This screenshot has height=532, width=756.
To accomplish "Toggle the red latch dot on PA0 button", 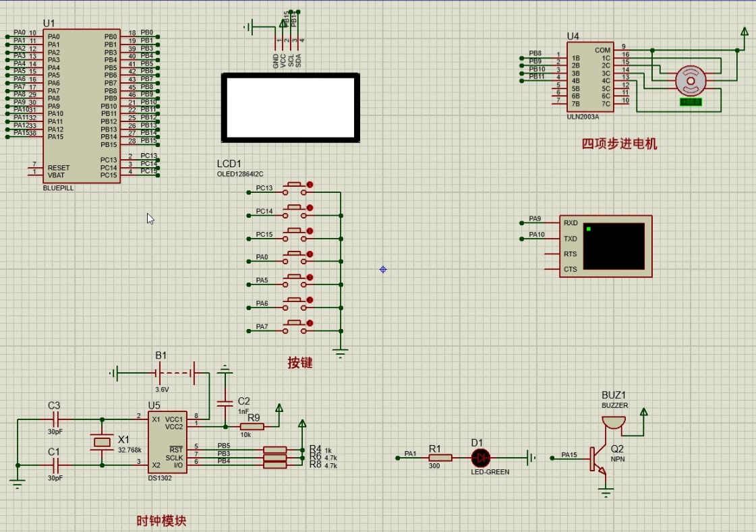I will [x=310, y=254].
